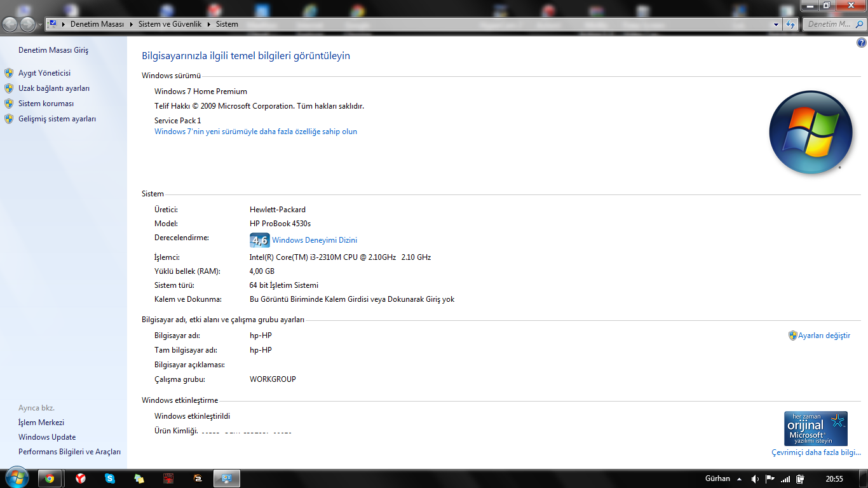Open Google Chrome from the taskbar
This screenshot has height=488, width=868.
pyautogui.click(x=50, y=478)
